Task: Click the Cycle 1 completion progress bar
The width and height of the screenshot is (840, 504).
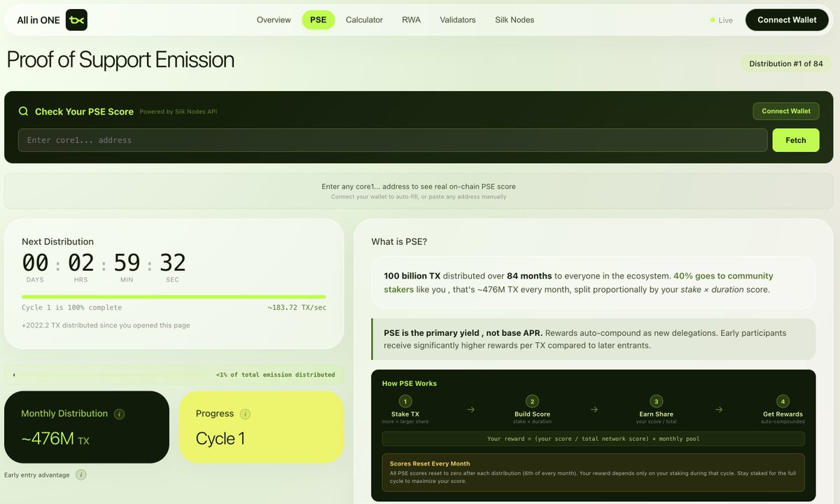Action: (x=174, y=297)
